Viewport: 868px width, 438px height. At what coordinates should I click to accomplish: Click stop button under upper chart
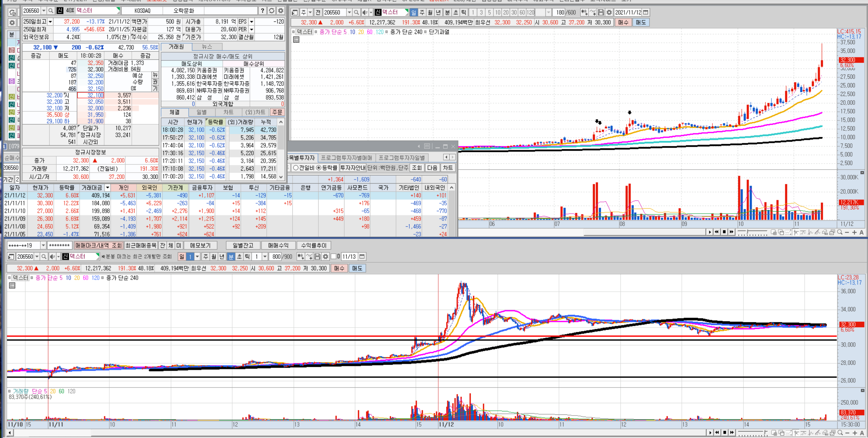pyautogui.click(x=724, y=232)
